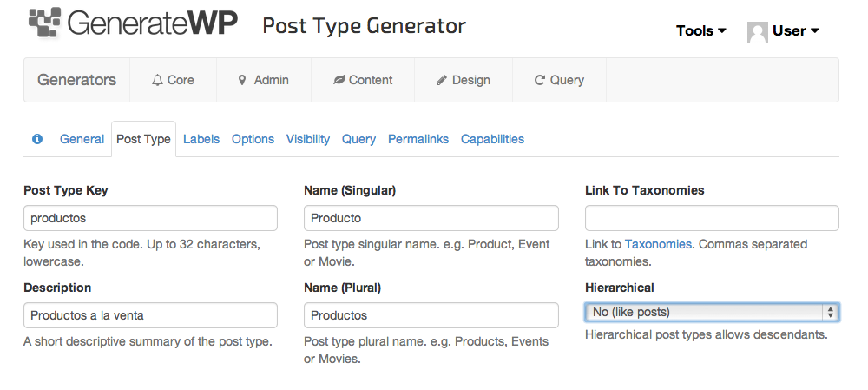Click the pencil icon beside Design
Viewport: 868px width, 390px height.
[441, 80]
